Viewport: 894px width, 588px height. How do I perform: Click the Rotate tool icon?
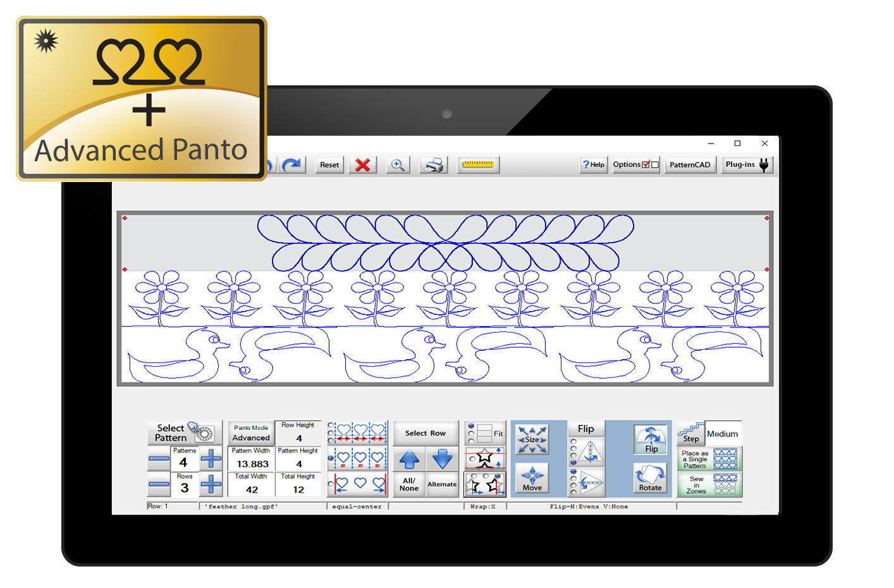[x=651, y=479]
